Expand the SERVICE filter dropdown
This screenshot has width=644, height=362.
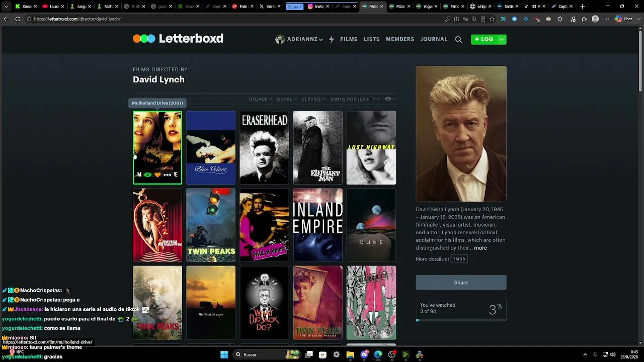(313, 99)
